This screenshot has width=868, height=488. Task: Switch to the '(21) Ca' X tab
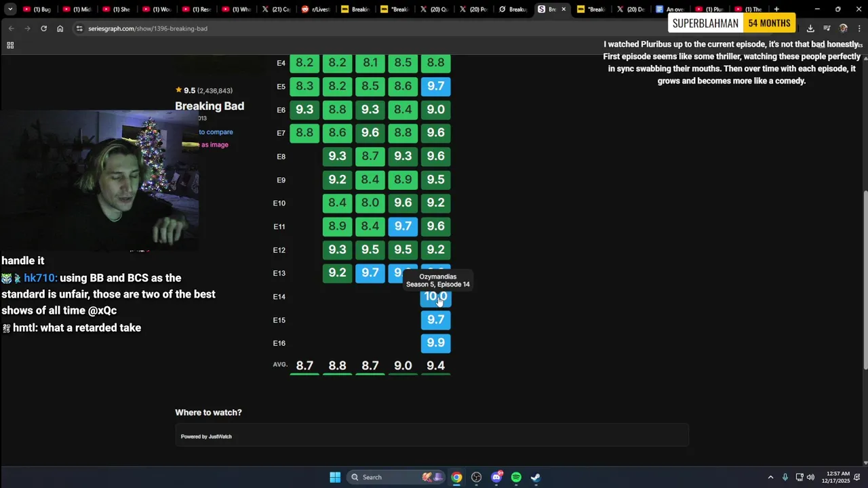(x=277, y=9)
